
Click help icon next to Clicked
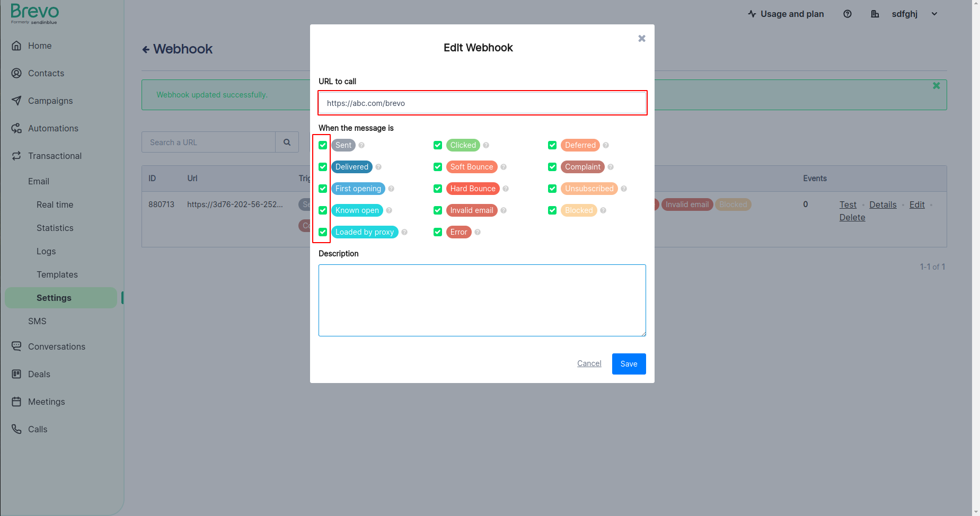pos(486,145)
